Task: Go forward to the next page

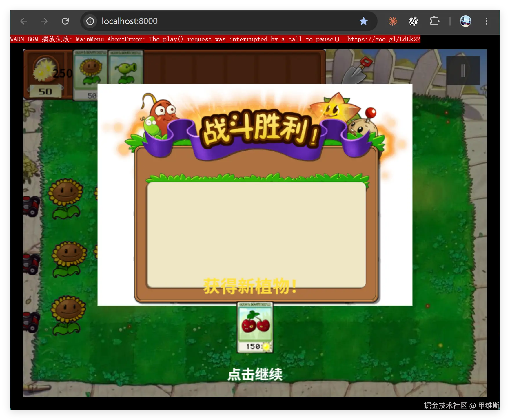Action: 44,21
